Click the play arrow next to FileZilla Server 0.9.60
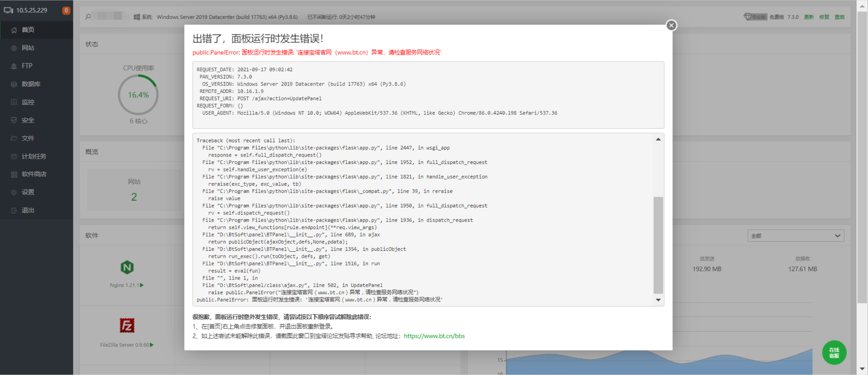This screenshot has width=868, height=375. pyautogui.click(x=152, y=345)
